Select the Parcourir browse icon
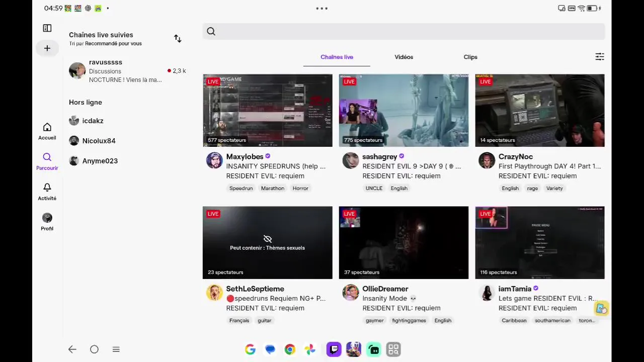 47,157
